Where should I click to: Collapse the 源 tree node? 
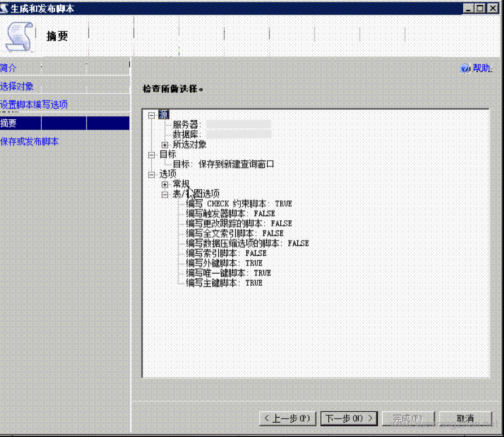click(x=151, y=115)
